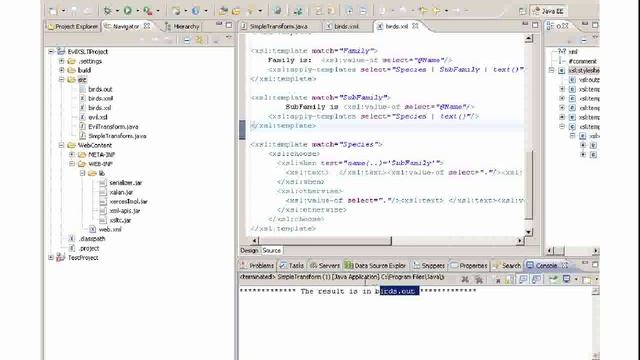Switch editor to the Source tab
The width and height of the screenshot is (640, 360).
[271, 251]
